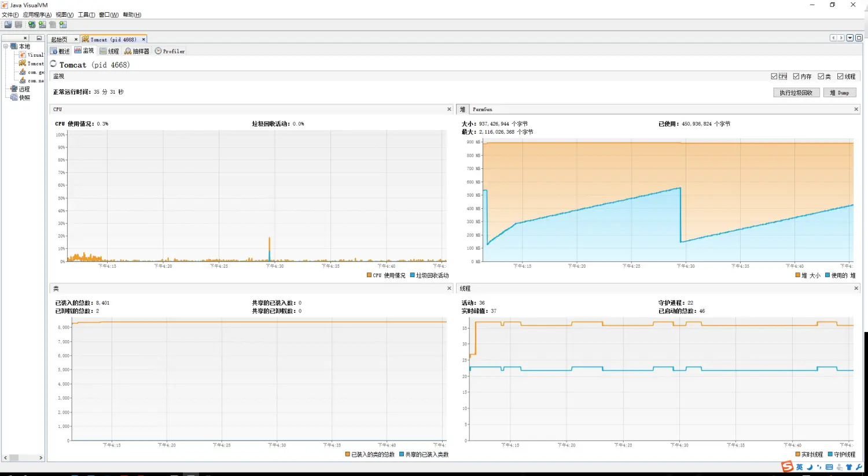Click the Sogou input method S icon
Viewport: 868px width, 476px height.
[788, 467]
